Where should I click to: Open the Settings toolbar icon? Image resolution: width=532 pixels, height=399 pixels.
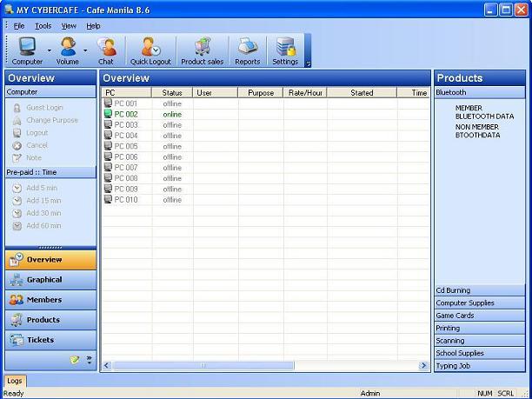(x=285, y=47)
